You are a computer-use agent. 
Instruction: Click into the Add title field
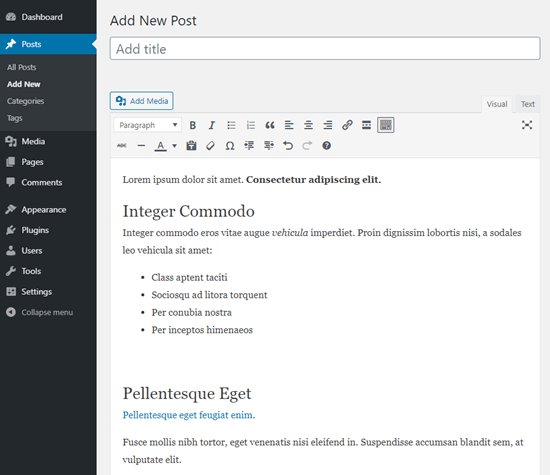click(325, 49)
